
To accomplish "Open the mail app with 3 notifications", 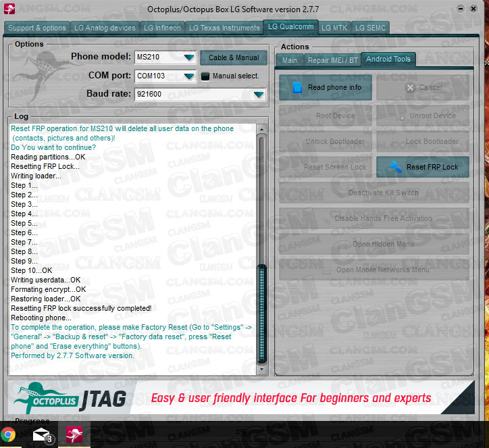I will click(x=43, y=435).
